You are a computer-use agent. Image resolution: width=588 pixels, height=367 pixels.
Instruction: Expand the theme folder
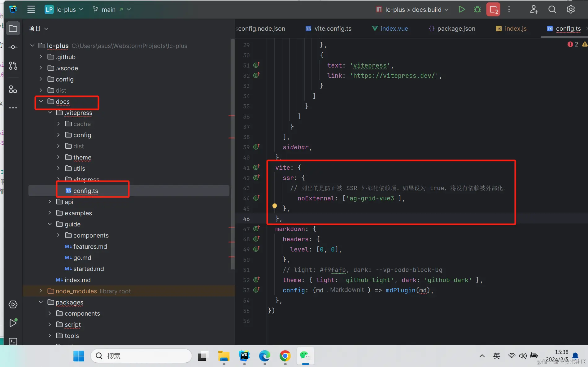point(59,157)
